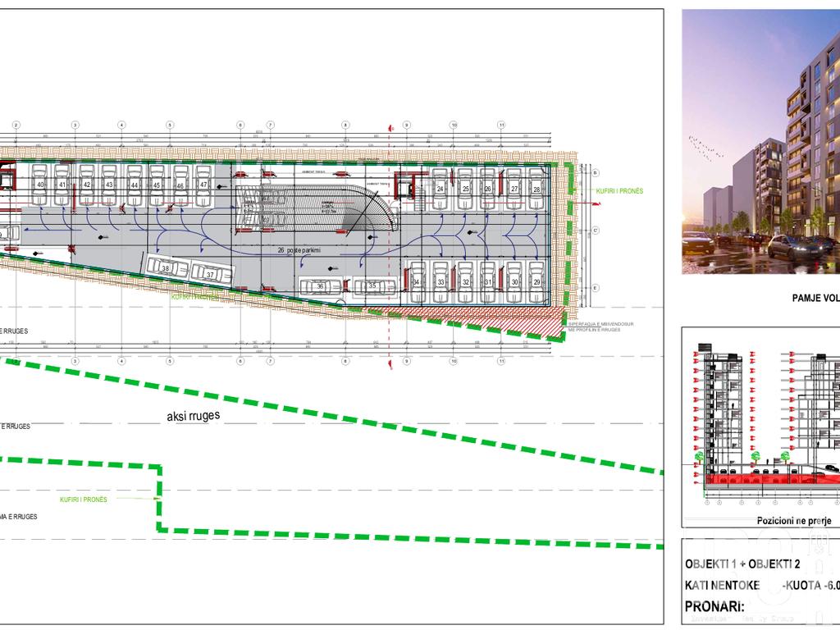Select the "Pozicioni ne prerje" caption
Image resolution: width=840 pixels, height=630 pixels.
[794, 520]
